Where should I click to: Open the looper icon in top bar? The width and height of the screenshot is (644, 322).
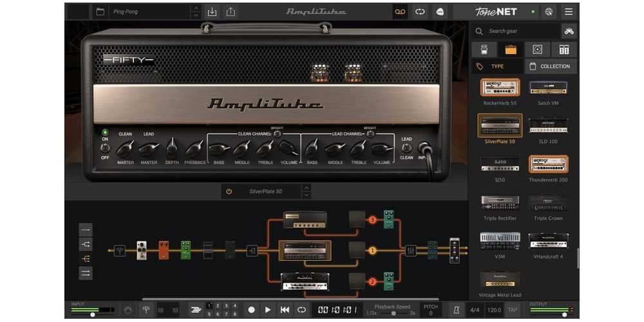[x=420, y=12]
